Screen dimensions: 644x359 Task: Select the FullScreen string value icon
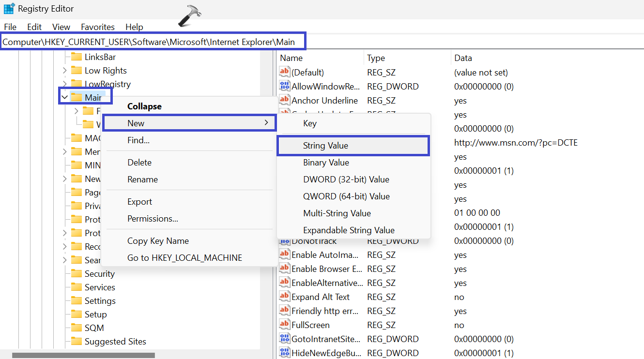pos(285,325)
